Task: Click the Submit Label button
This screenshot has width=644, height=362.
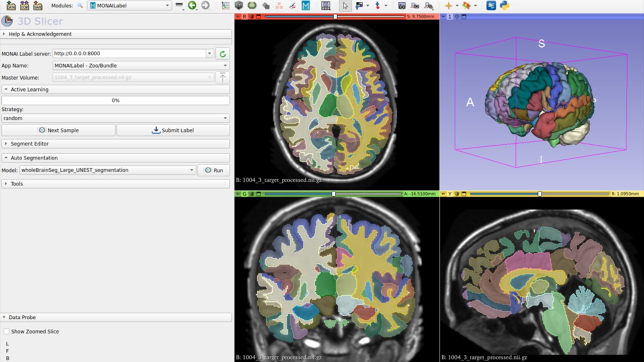Action: tap(173, 130)
